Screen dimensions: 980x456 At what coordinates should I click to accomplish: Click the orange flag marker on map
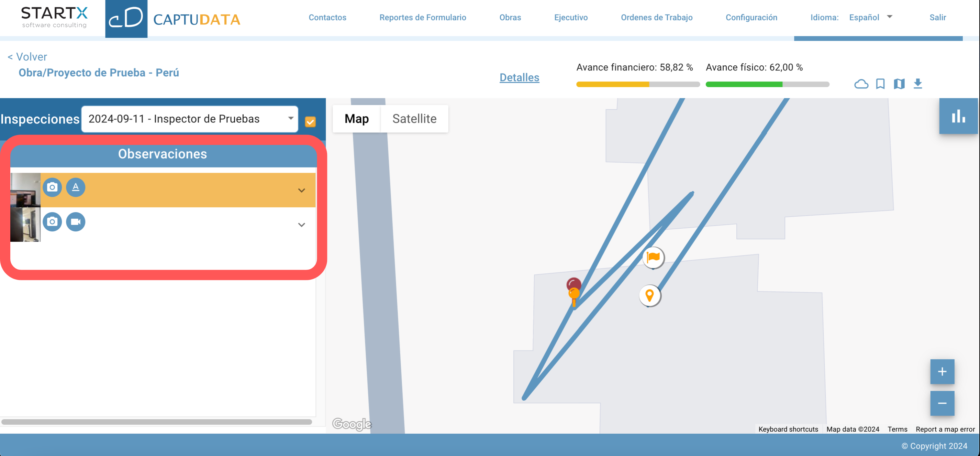tap(653, 257)
